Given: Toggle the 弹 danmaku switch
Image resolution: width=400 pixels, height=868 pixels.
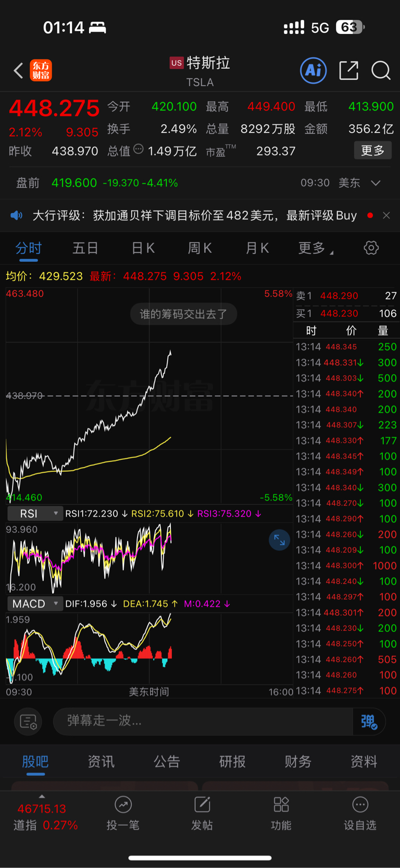Looking at the screenshot, I should 369,722.
